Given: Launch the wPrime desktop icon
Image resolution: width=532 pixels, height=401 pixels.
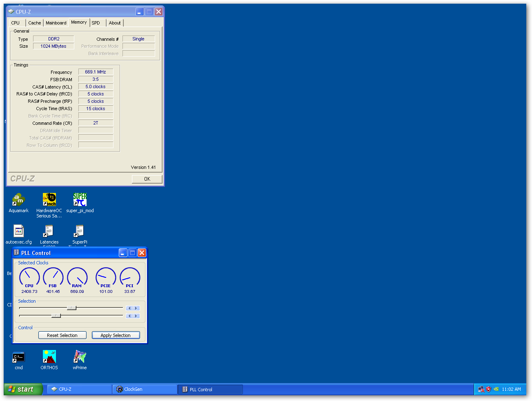Looking at the screenshot, I should 80,357.
